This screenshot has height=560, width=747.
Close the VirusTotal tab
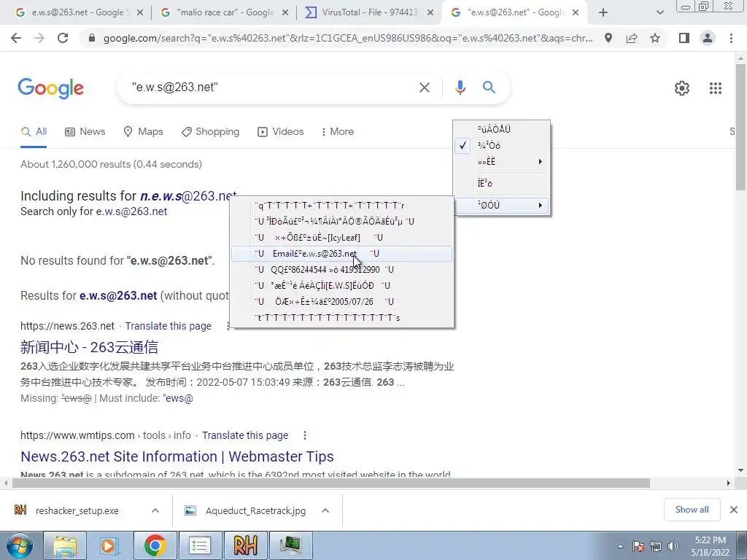pos(430,13)
